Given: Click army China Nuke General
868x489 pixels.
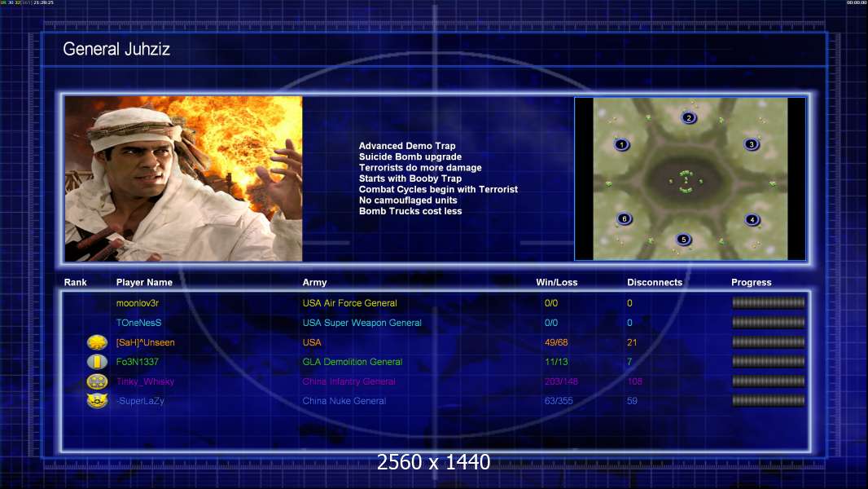Looking at the screenshot, I should coord(344,401).
